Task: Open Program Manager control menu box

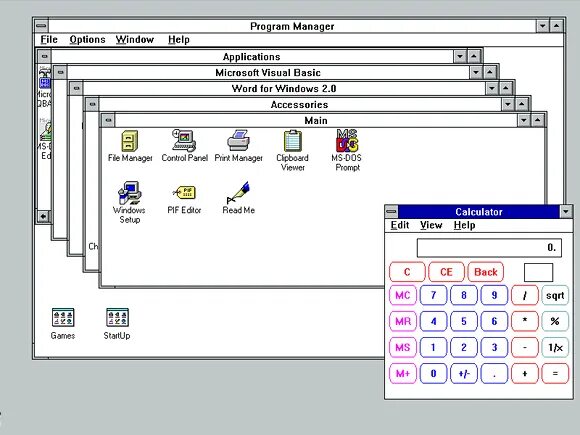Action: coord(41,26)
